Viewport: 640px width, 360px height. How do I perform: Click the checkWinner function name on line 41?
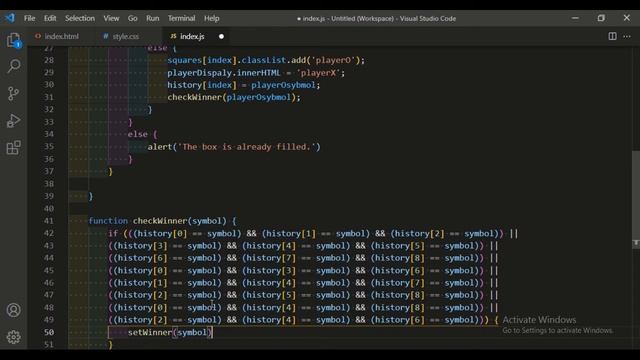(160, 221)
